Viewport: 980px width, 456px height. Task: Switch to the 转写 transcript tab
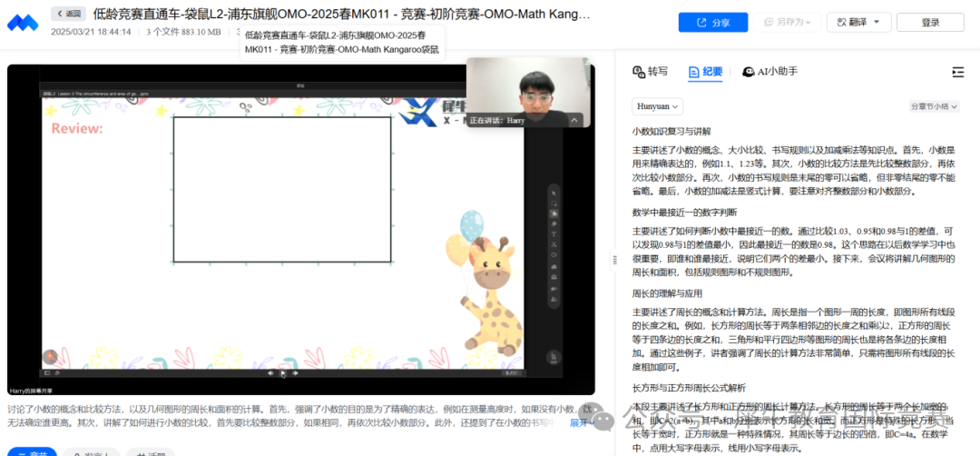click(650, 72)
